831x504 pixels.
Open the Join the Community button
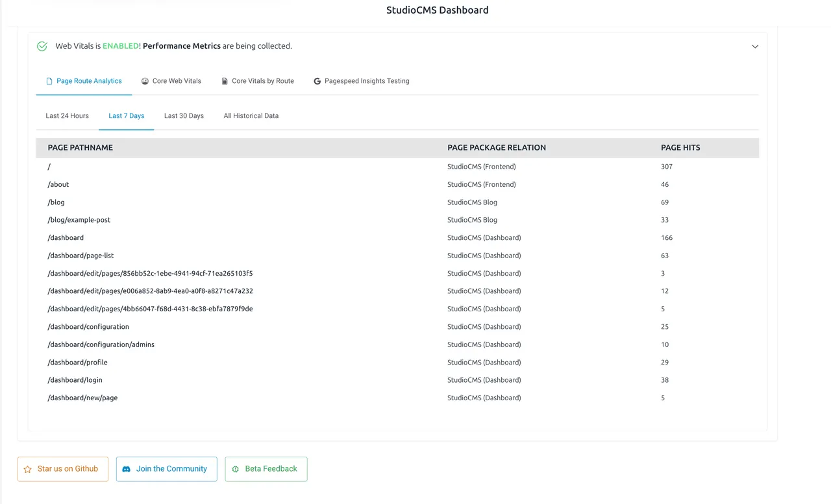point(167,469)
